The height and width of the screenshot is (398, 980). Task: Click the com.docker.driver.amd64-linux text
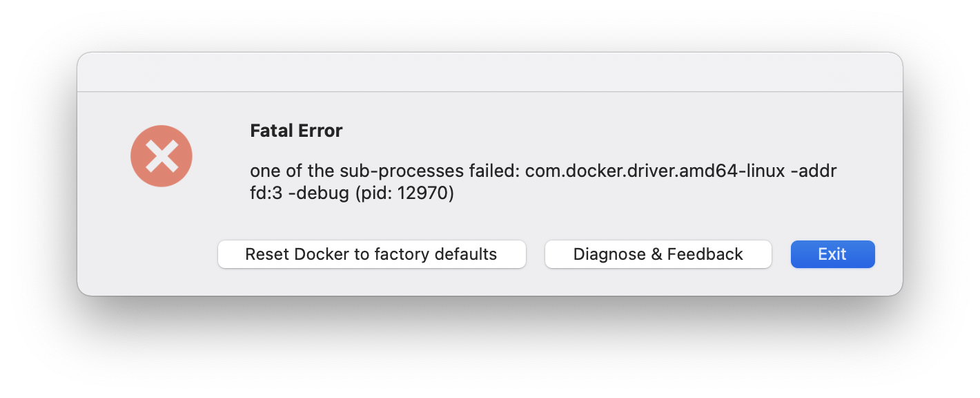click(x=655, y=171)
